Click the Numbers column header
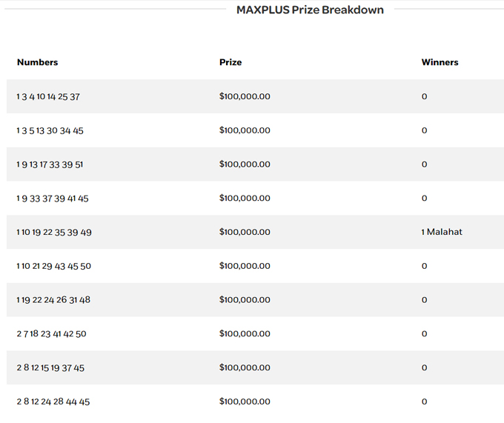The image size is (504, 423). coord(37,62)
